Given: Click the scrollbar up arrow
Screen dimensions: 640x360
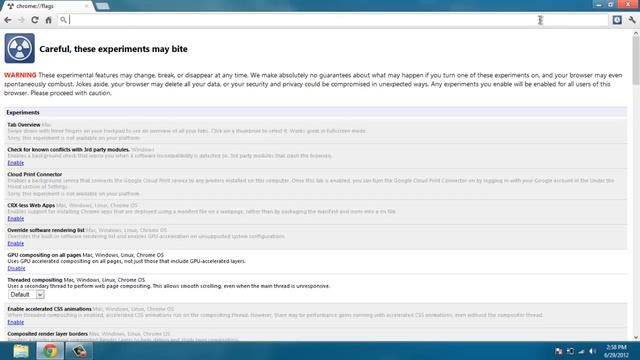Looking at the screenshot, I should [x=636, y=34].
